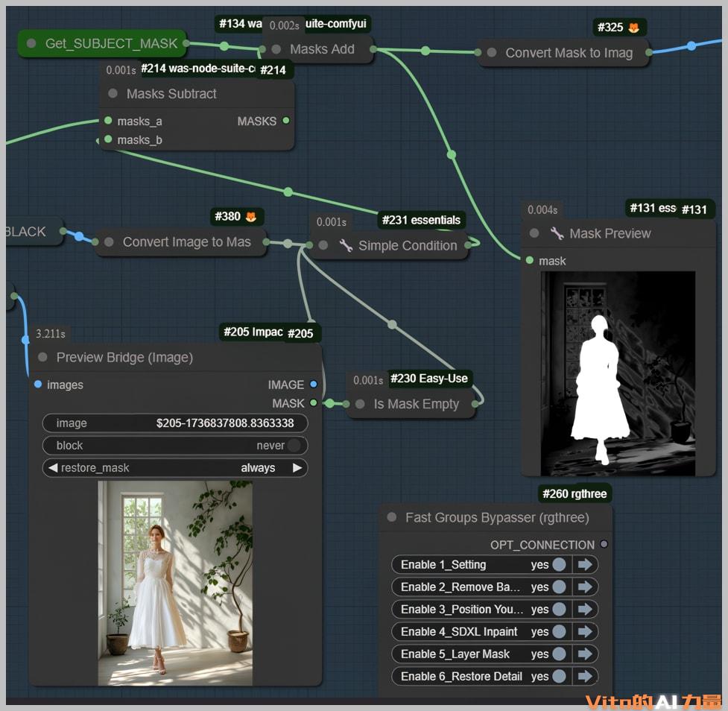Jump to the 6_Restore Detail group via its arrow
The image size is (728, 711).
point(585,676)
